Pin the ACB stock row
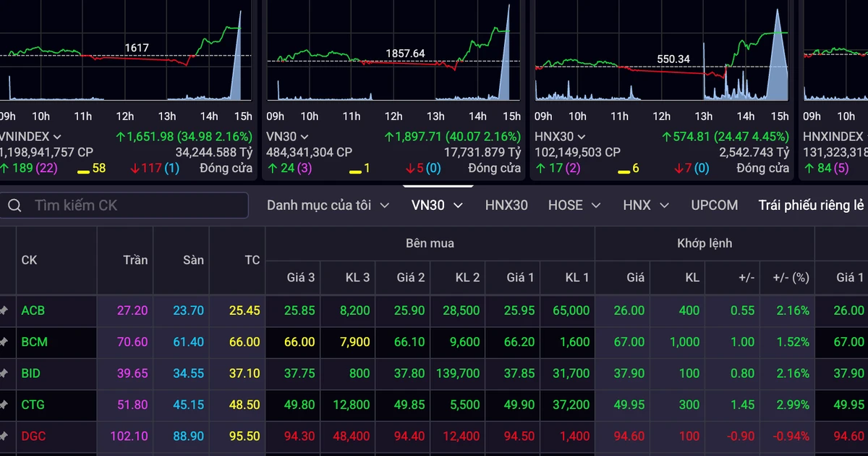The image size is (868, 456). (4, 311)
